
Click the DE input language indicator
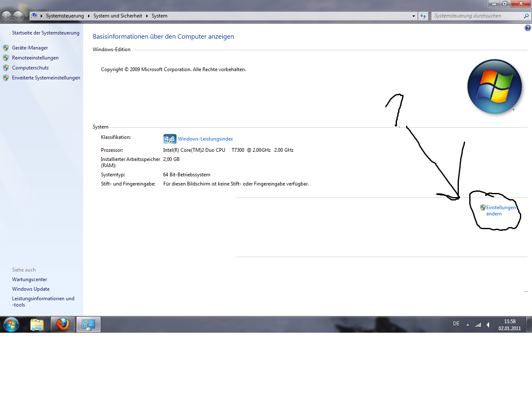click(x=456, y=324)
